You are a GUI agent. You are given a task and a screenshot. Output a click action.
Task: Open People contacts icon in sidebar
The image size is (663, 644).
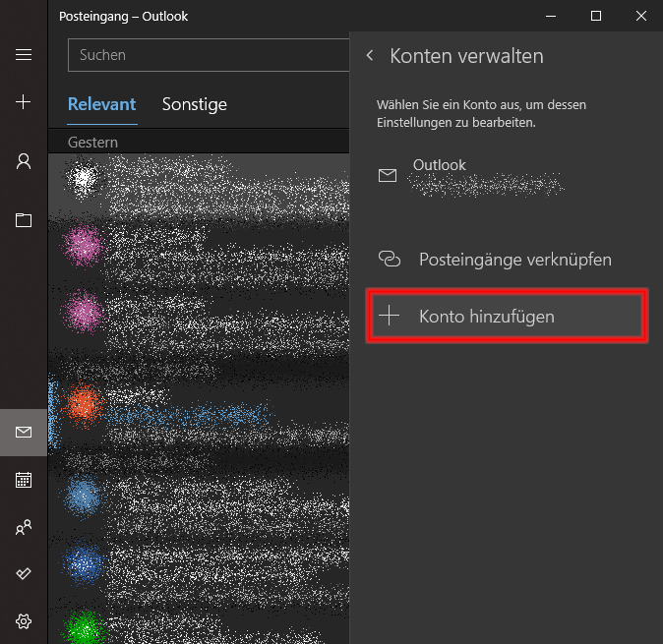(x=24, y=527)
